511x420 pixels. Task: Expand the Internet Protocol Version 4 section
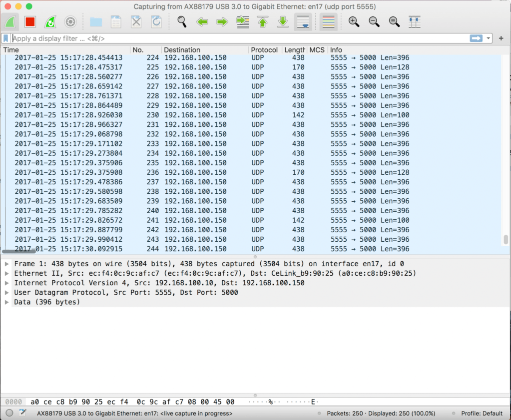(x=6, y=283)
